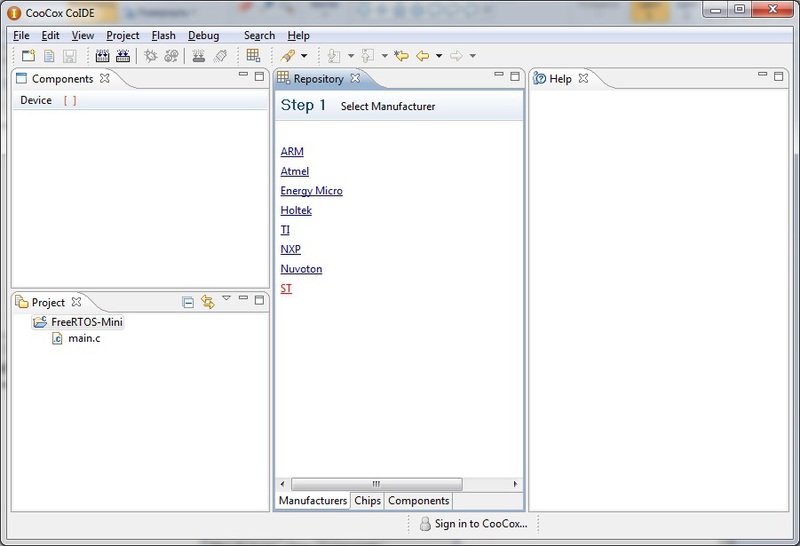The width and height of the screenshot is (800, 546).
Task: Close the Repository tab
Action: click(355, 78)
